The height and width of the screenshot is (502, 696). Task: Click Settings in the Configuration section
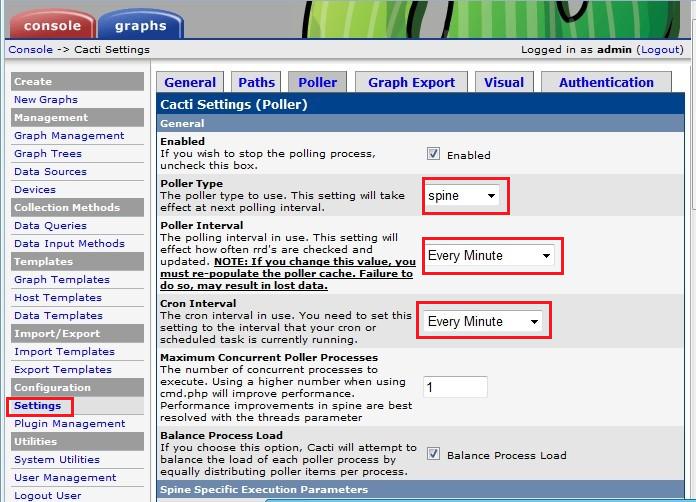point(38,406)
